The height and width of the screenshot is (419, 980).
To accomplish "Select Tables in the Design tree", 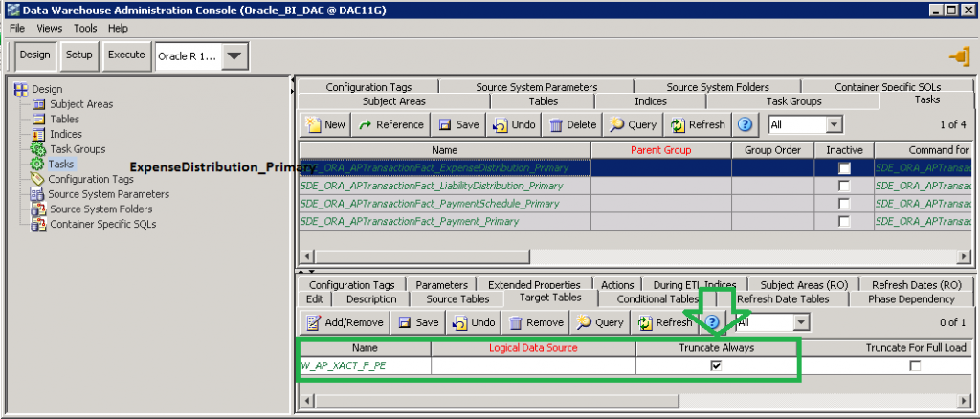I will coord(64,120).
